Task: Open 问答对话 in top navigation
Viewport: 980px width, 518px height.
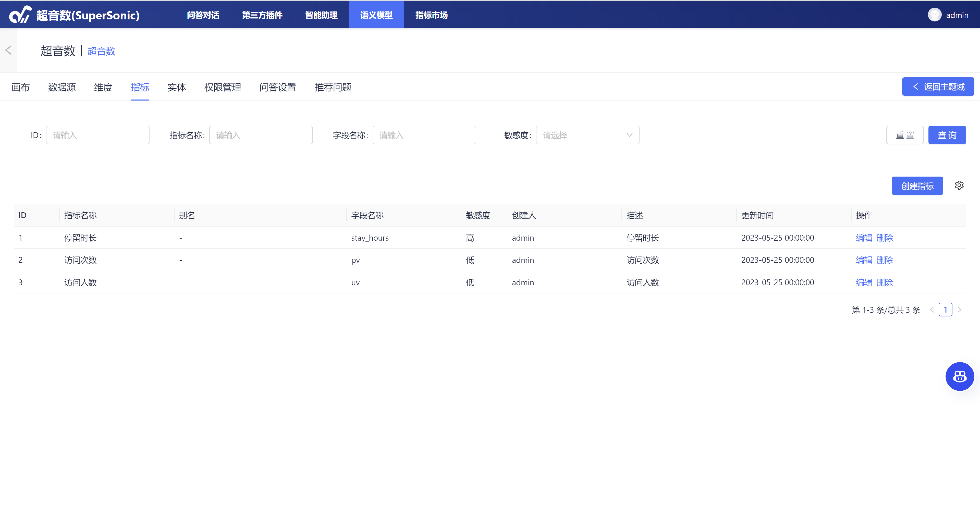Action: pos(203,15)
